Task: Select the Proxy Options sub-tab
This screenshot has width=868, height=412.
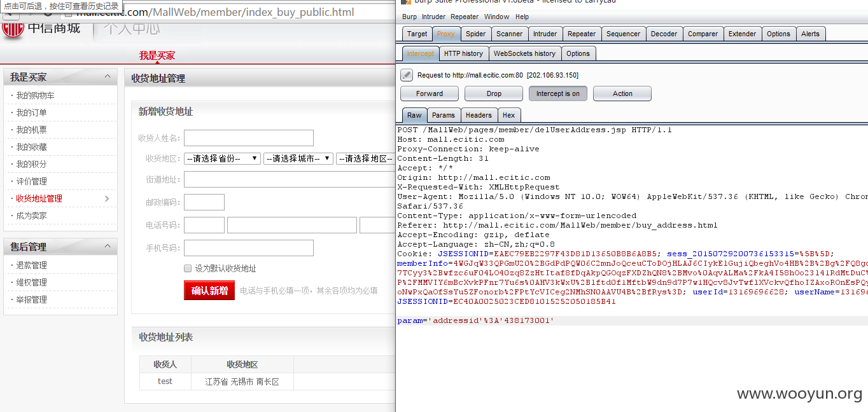Action: [578, 53]
